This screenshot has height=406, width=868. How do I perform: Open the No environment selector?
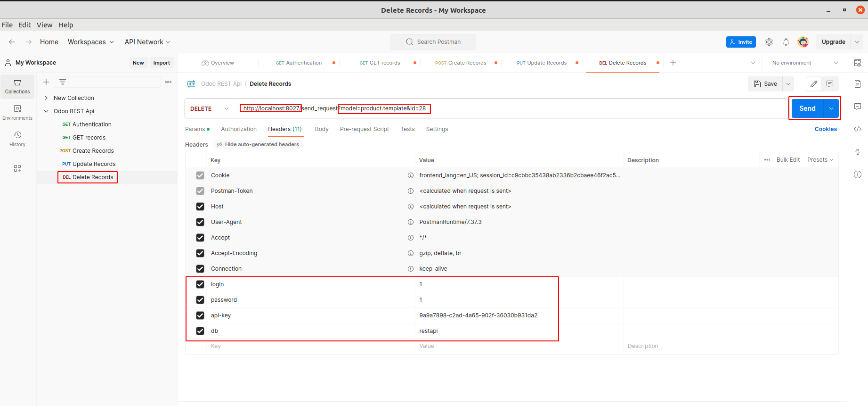point(805,63)
